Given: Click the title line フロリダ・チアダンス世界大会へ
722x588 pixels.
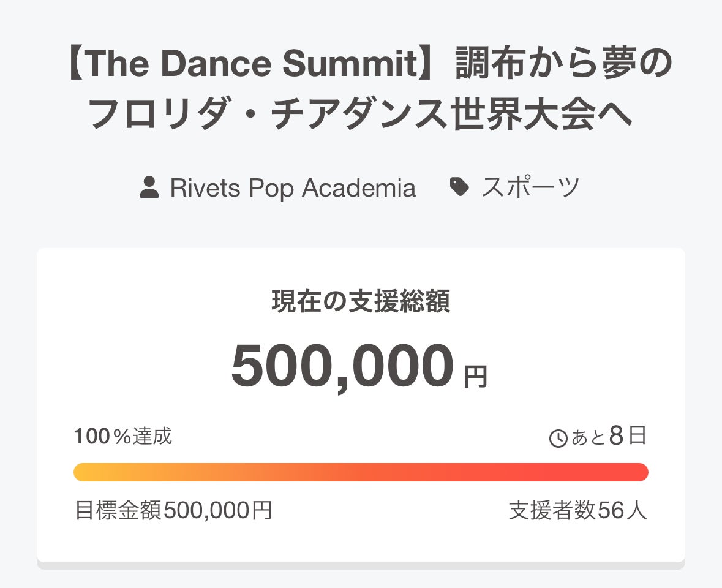Looking at the screenshot, I should click(x=361, y=115).
